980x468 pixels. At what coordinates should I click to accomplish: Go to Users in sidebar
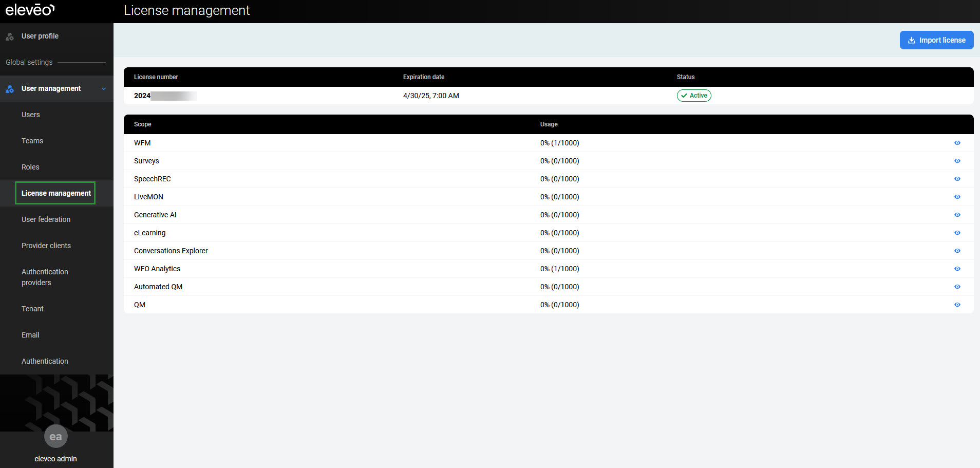pyautogui.click(x=31, y=115)
